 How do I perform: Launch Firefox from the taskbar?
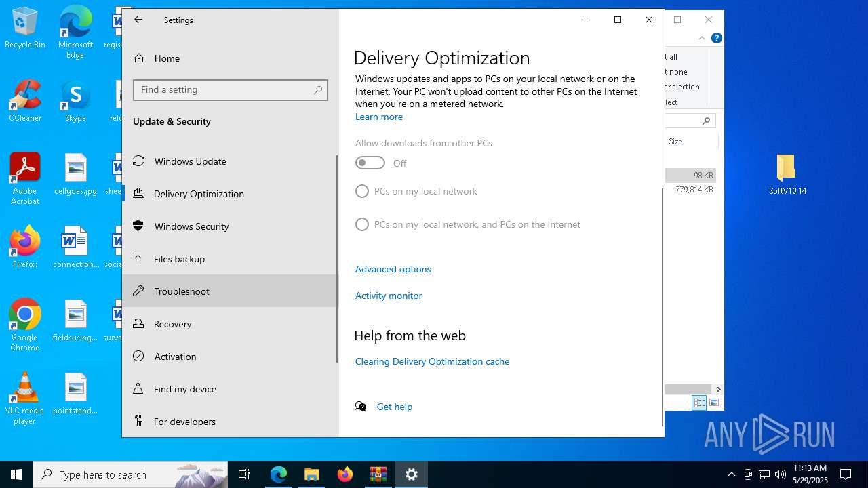345,474
